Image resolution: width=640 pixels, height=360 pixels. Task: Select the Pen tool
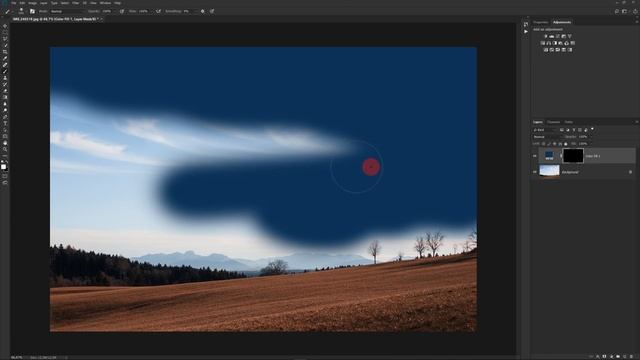pos(5,117)
